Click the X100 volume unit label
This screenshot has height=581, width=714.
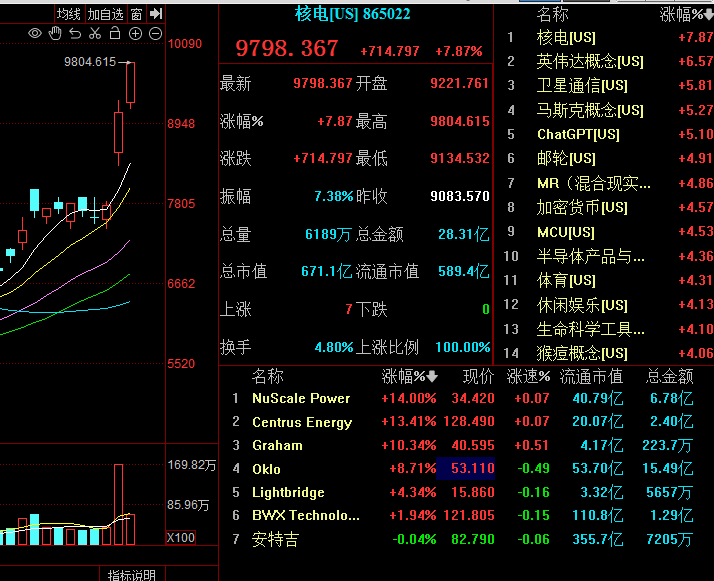(181, 538)
